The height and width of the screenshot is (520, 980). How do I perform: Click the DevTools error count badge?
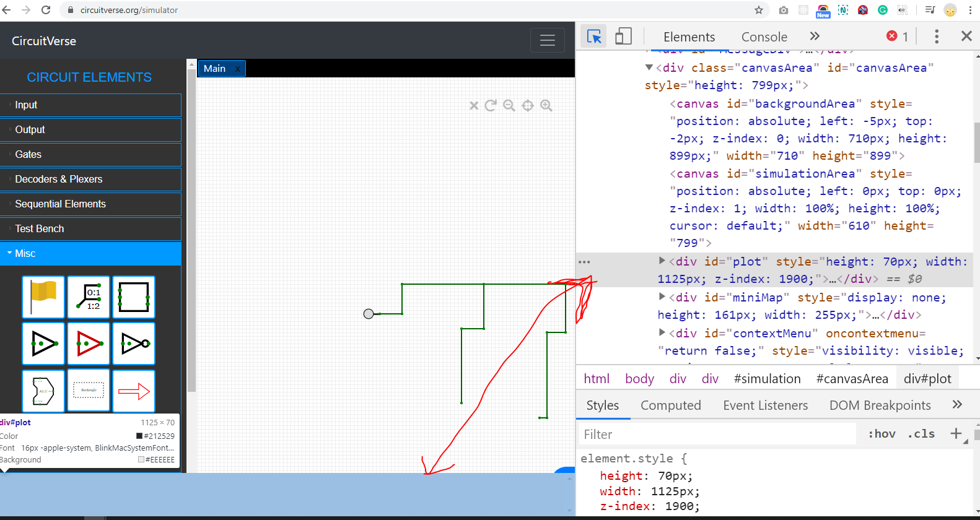[x=897, y=37]
